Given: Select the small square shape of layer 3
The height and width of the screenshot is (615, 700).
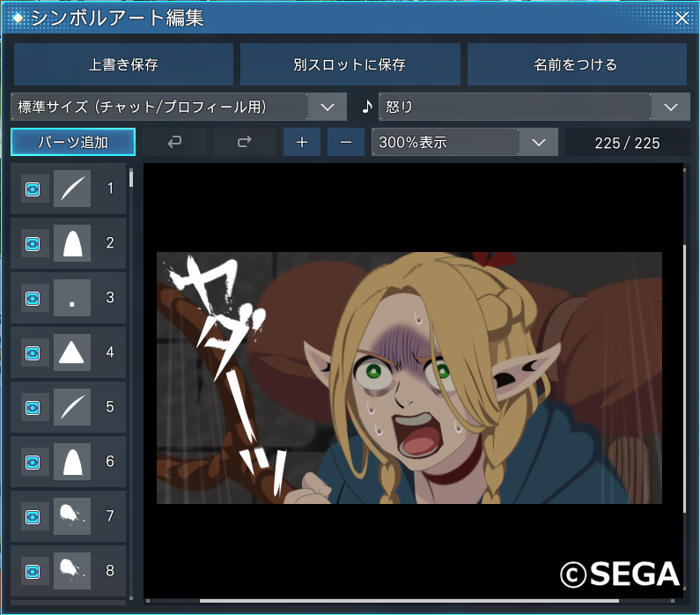Looking at the screenshot, I should point(72,298).
